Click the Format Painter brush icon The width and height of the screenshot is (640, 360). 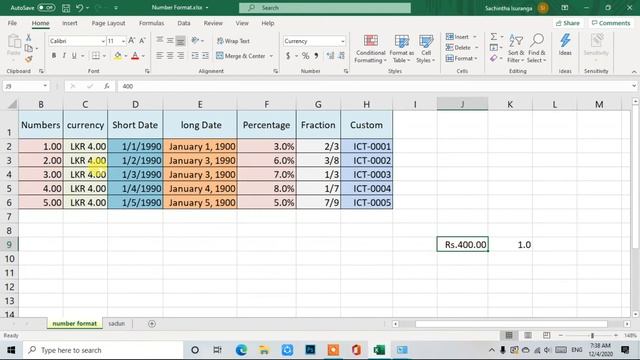(x=29, y=59)
